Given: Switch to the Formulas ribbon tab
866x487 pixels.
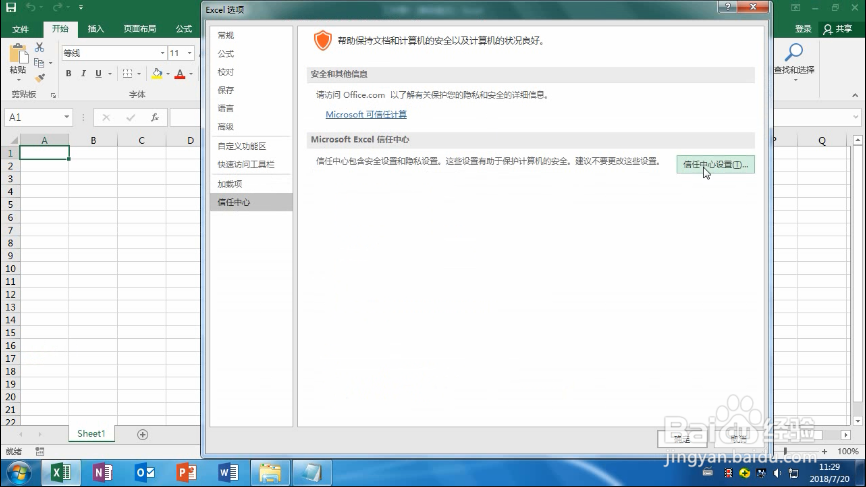Looking at the screenshot, I should coord(183,29).
